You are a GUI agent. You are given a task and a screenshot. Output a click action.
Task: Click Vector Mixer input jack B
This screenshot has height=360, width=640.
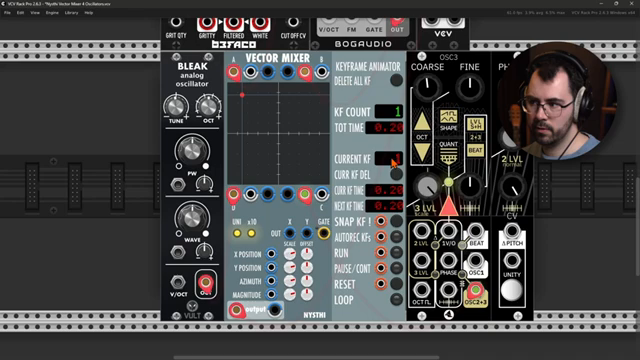coord(322,72)
